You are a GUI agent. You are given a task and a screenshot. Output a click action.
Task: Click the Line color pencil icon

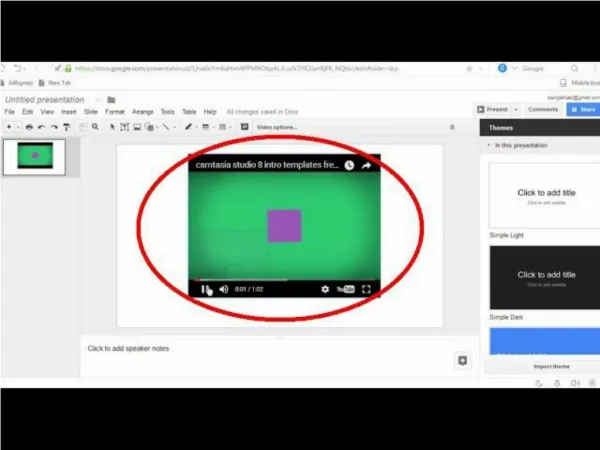pyautogui.click(x=188, y=127)
